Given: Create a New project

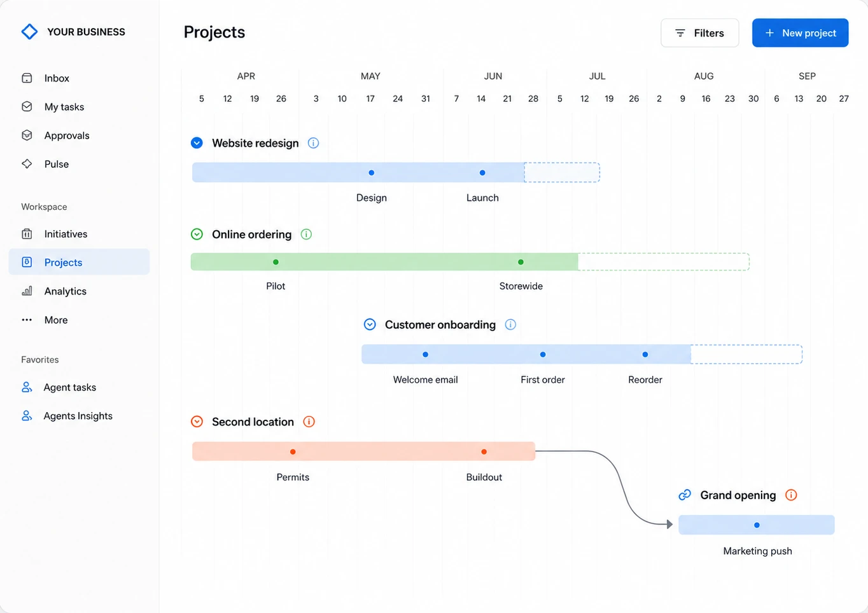Looking at the screenshot, I should click(800, 33).
